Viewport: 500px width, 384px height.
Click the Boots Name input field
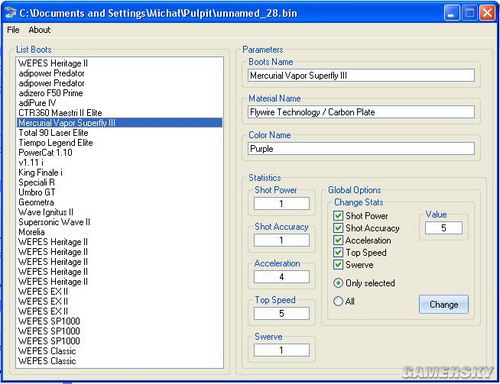click(x=361, y=76)
